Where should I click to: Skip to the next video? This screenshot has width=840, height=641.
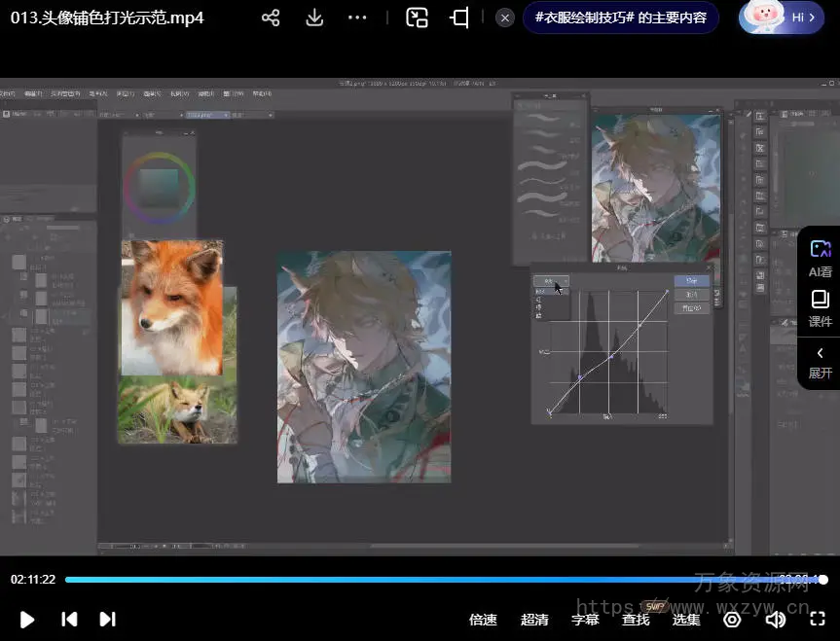pos(108,620)
